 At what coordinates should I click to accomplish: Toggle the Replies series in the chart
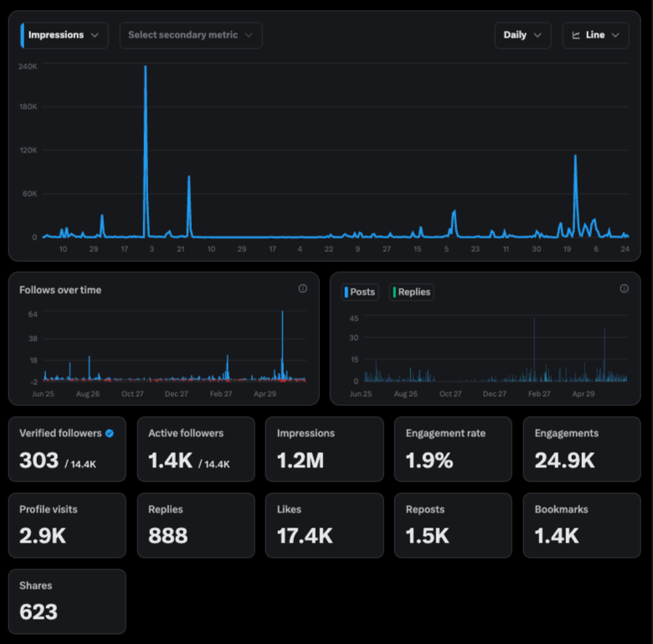point(411,292)
